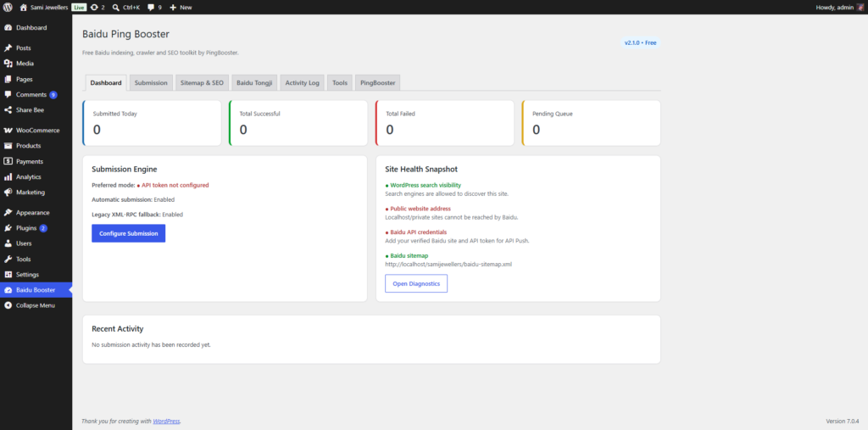Click 'Baidu API credentials' status text

[419, 232]
